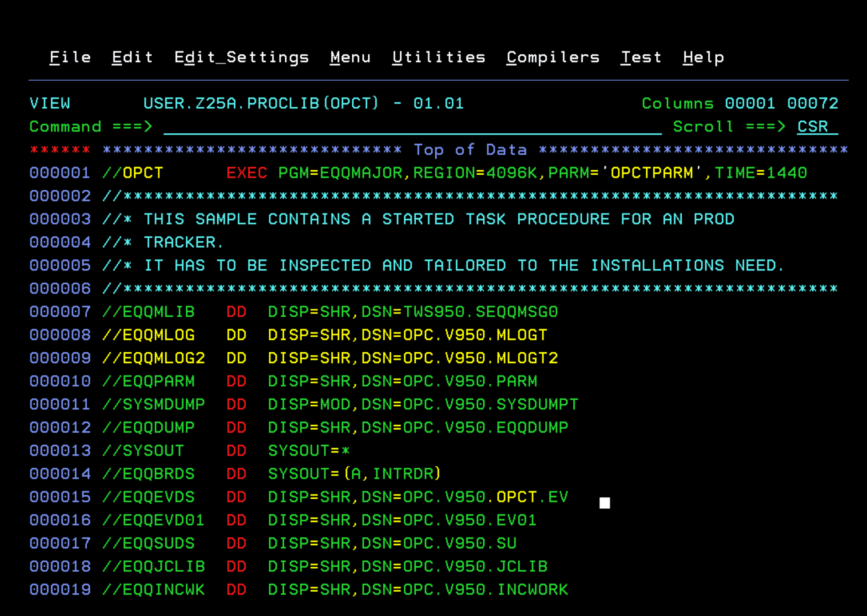Open the Menu pull-down
The width and height of the screenshot is (867, 616).
pos(350,57)
